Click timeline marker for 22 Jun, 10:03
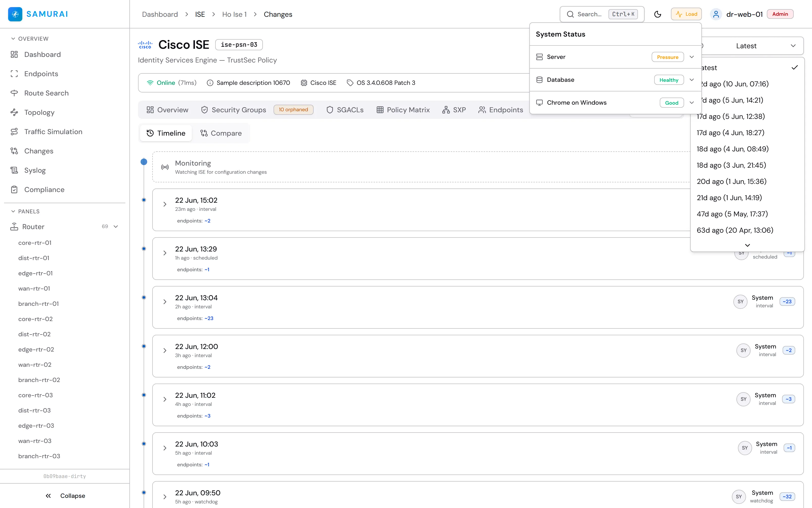812x508 pixels. [144, 443]
